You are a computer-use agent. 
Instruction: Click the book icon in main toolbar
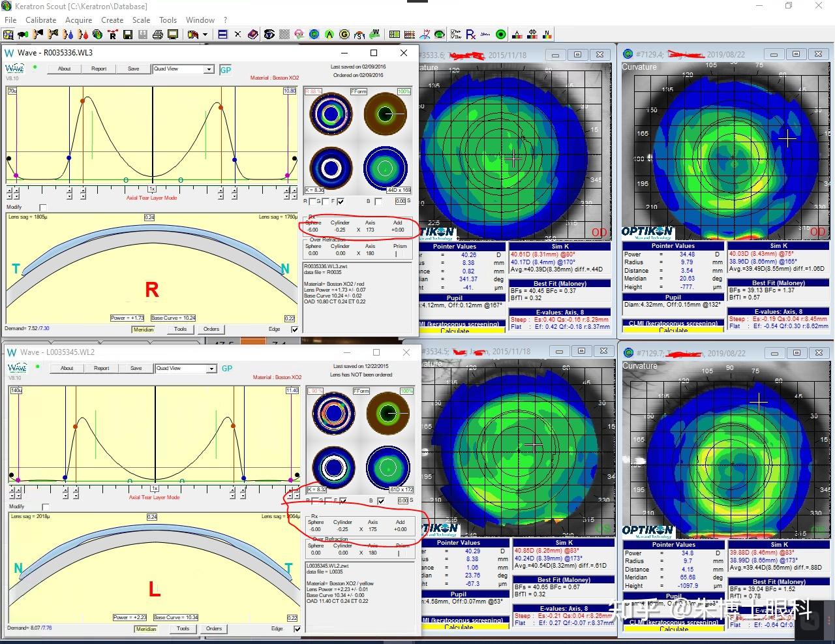click(252, 35)
